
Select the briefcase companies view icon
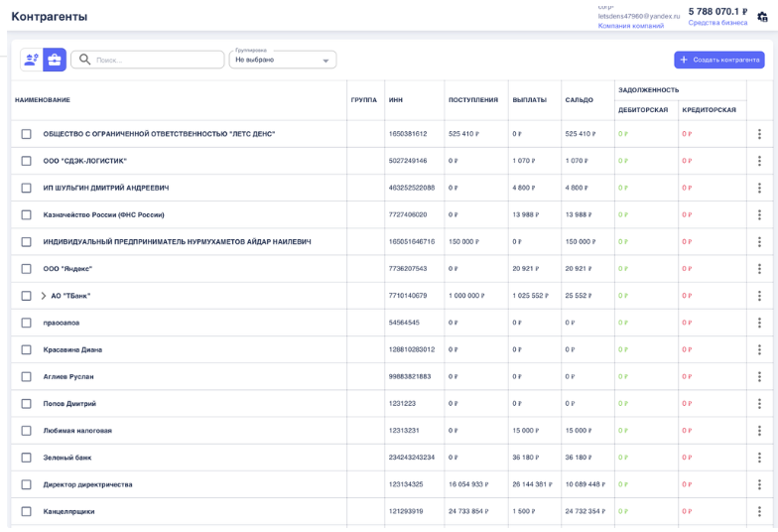click(55, 60)
